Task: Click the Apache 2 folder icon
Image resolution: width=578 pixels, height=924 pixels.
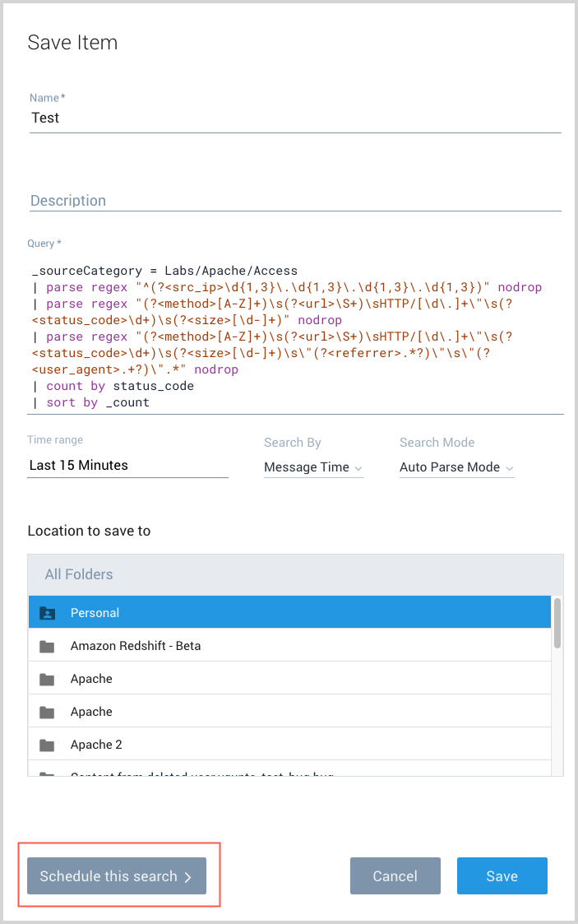Action: [48, 745]
